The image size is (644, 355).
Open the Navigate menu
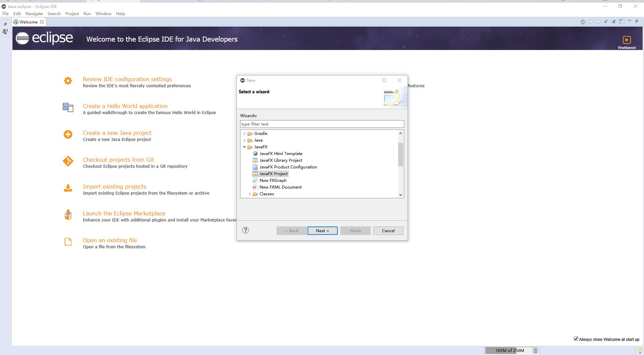(34, 13)
